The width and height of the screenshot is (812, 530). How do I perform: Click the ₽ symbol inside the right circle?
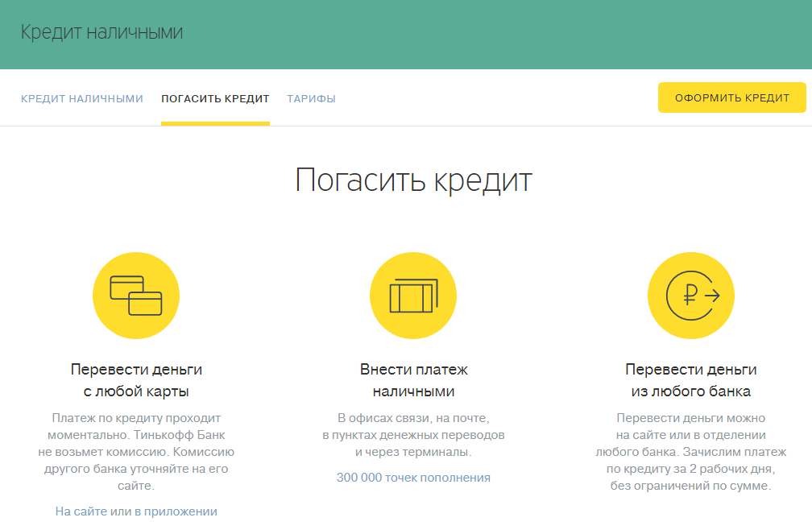pos(689,296)
